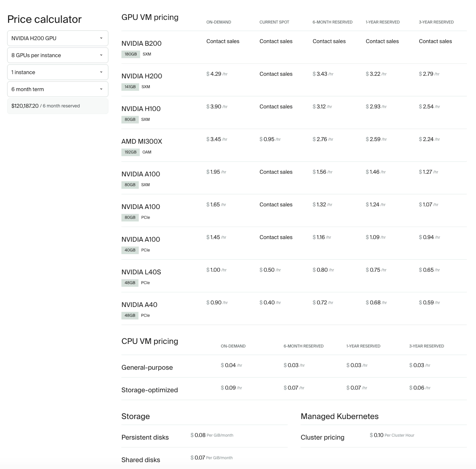The image size is (476, 469).
Task: Click the $120,187.20 calculated total
Action: (x=25, y=106)
